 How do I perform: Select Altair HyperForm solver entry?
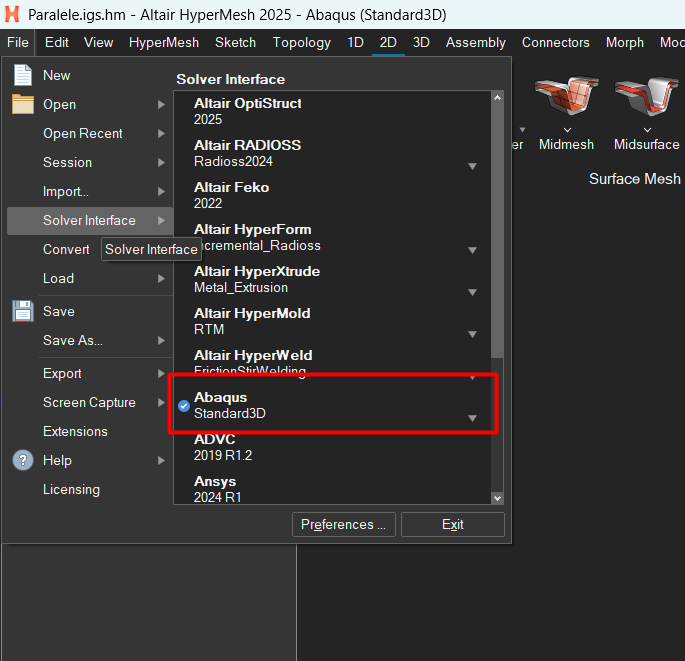tap(332, 237)
